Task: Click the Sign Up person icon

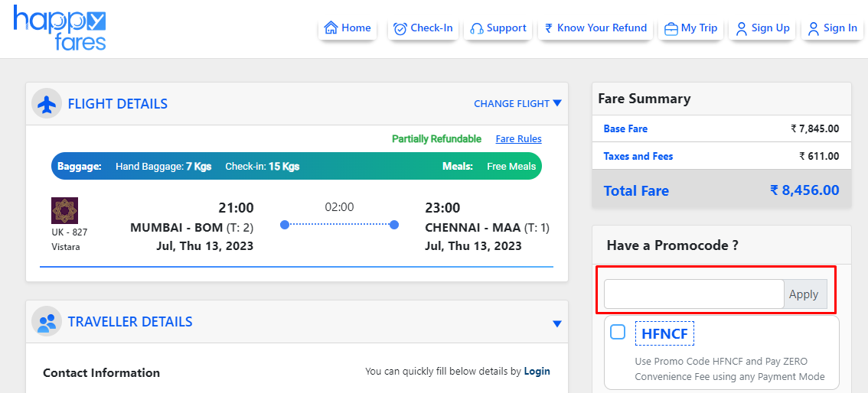Action: tap(741, 28)
